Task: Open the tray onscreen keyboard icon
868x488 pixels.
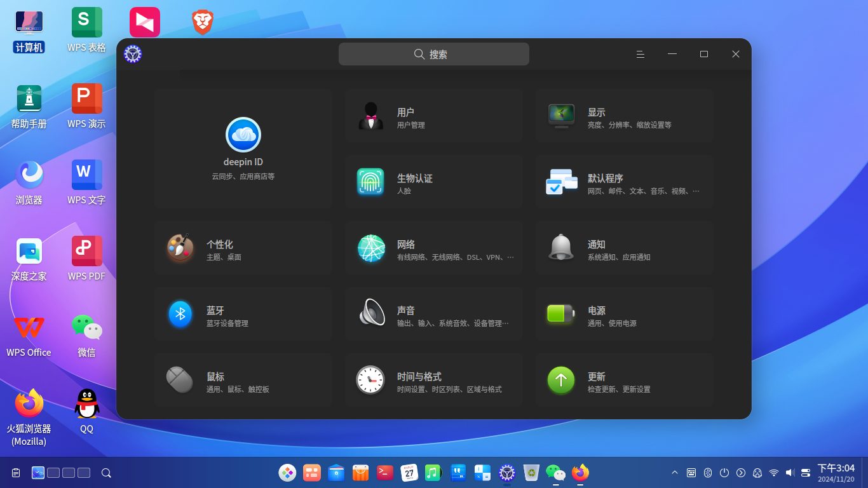Action: click(691, 473)
